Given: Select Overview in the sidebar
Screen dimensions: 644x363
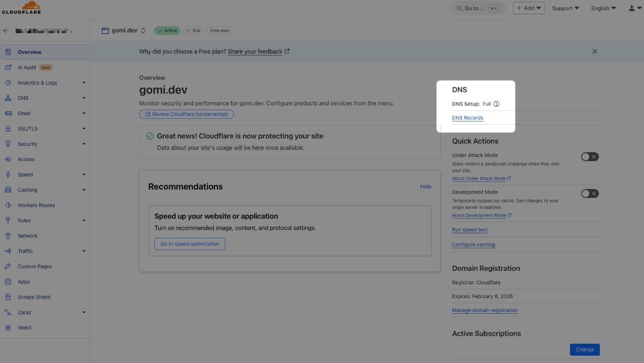Looking at the screenshot, I should [45, 52].
